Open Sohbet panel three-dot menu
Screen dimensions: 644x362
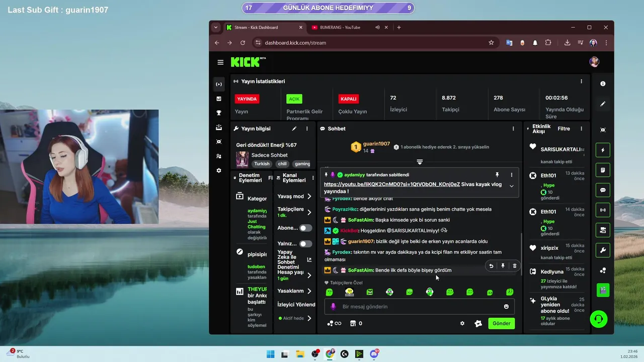coord(513,129)
